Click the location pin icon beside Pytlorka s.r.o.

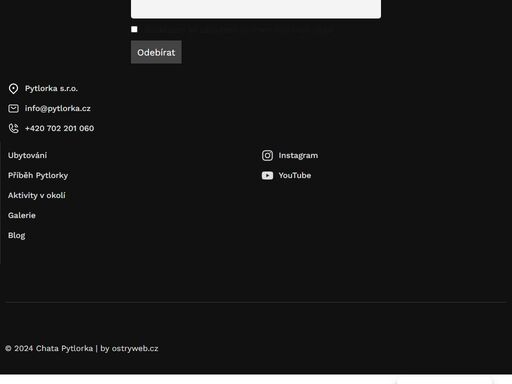click(x=13, y=89)
